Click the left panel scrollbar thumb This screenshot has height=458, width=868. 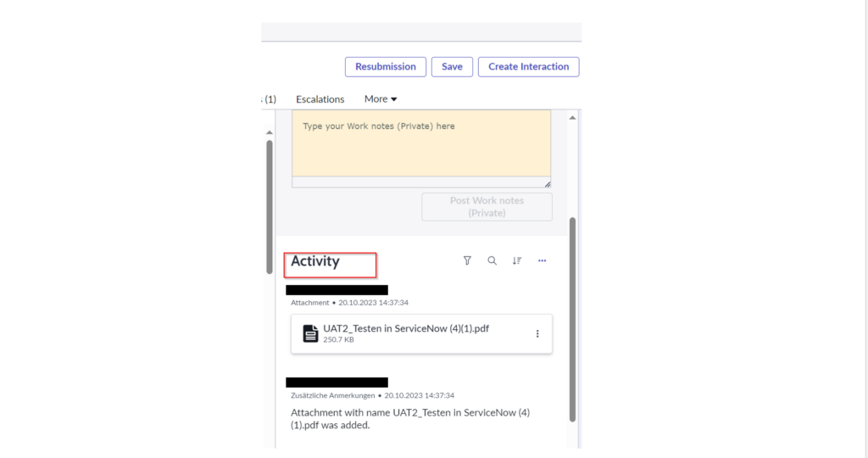point(270,207)
